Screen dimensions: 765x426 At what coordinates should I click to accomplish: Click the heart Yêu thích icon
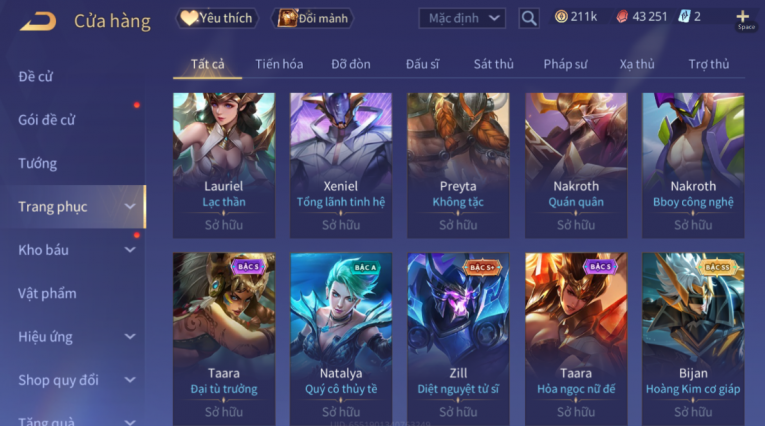point(189,19)
